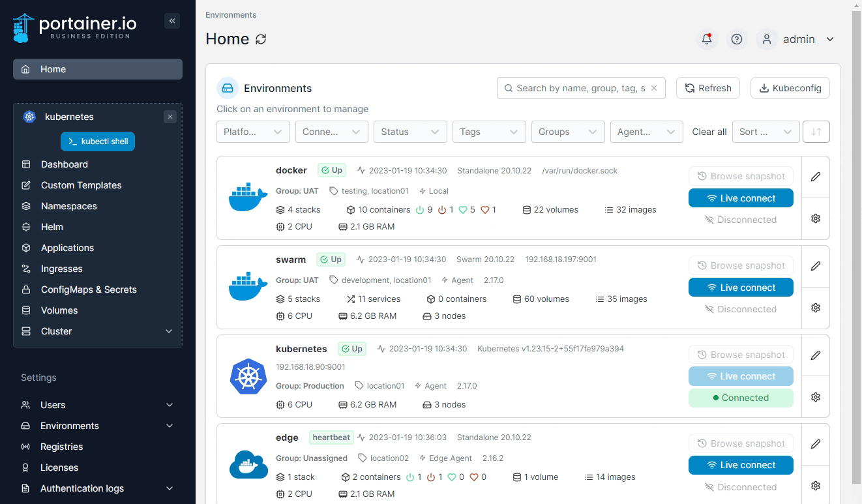Clear the environment search field
Viewport: 862px width, 504px height.
click(654, 88)
